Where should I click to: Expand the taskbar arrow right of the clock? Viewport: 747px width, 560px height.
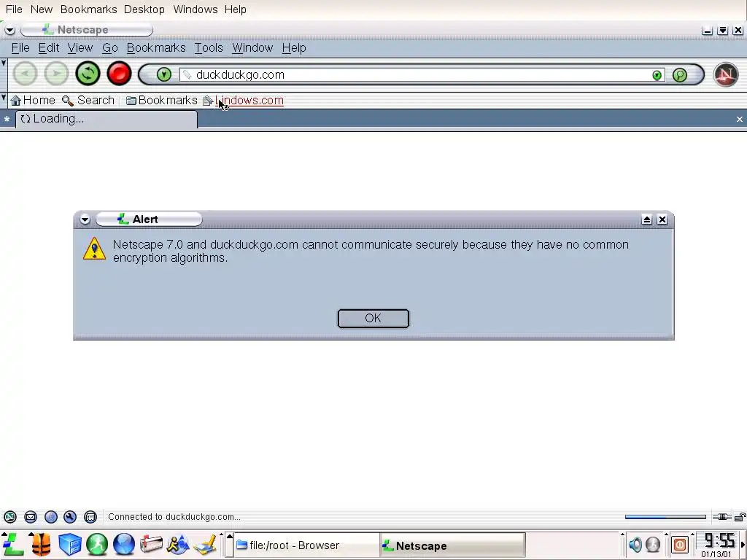(743, 544)
